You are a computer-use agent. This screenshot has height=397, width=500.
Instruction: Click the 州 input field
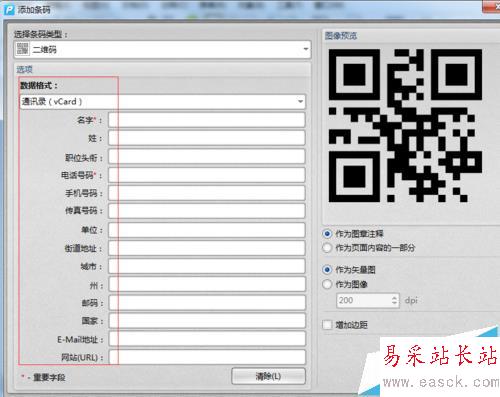click(x=207, y=284)
